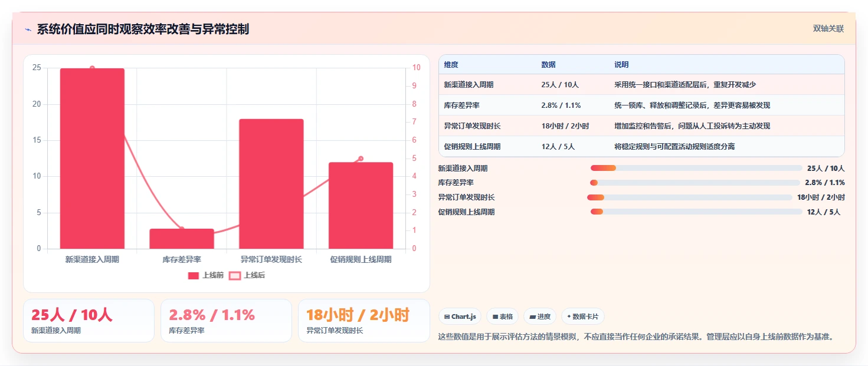This screenshot has height=366, width=868.
Task: Click the 促销规则上线周期 progress bar
Action: pyautogui.click(x=696, y=212)
